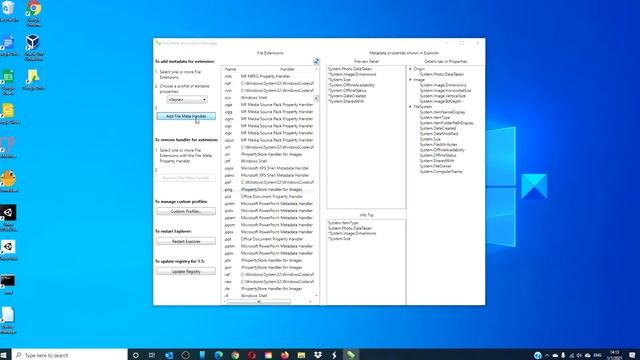This screenshot has height=360, width=640.
Task: Click the microphone icon in the system tray
Action: pos(563,356)
